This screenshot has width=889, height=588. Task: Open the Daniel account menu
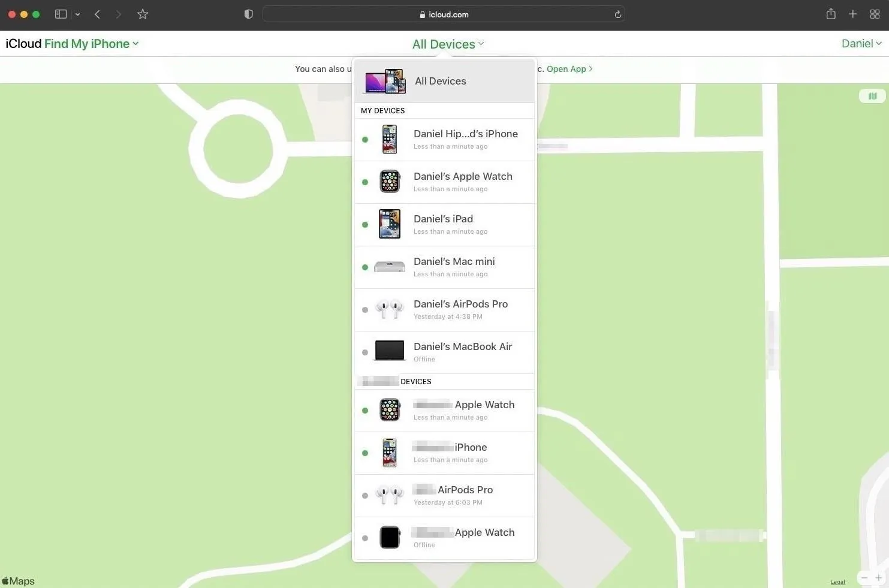coord(861,43)
